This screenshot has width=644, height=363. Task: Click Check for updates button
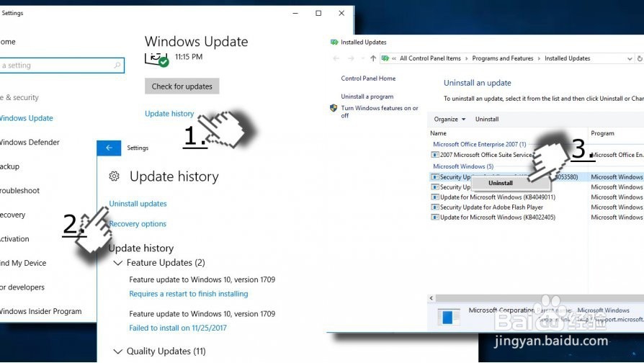tap(182, 86)
